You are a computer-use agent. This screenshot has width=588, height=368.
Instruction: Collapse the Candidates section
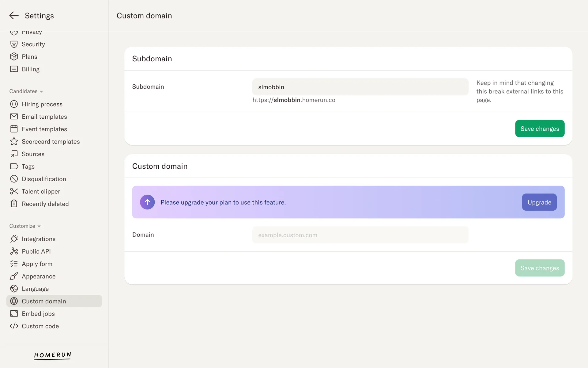point(26,91)
